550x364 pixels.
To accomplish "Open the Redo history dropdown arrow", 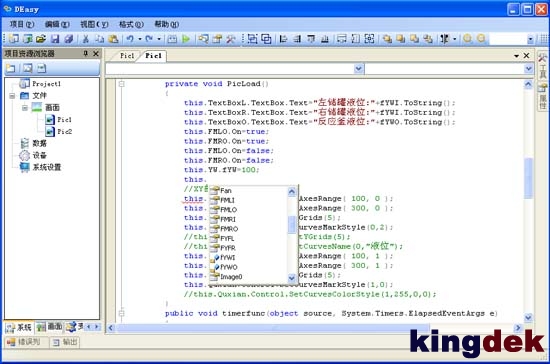I will (159, 39).
